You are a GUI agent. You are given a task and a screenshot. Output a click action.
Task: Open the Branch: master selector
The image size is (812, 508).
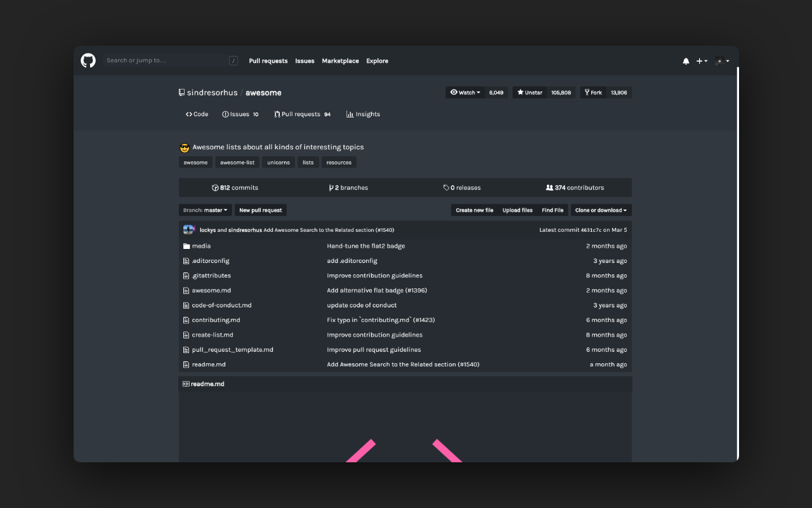206,210
